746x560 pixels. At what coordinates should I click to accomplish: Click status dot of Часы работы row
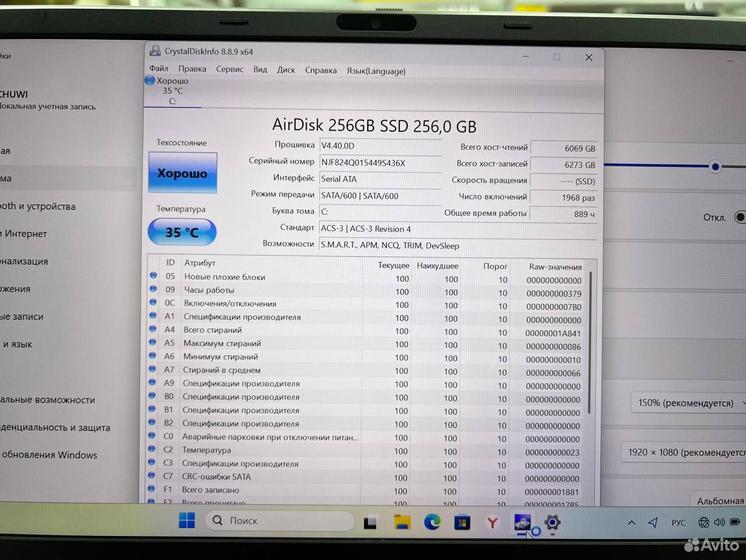click(153, 289)
